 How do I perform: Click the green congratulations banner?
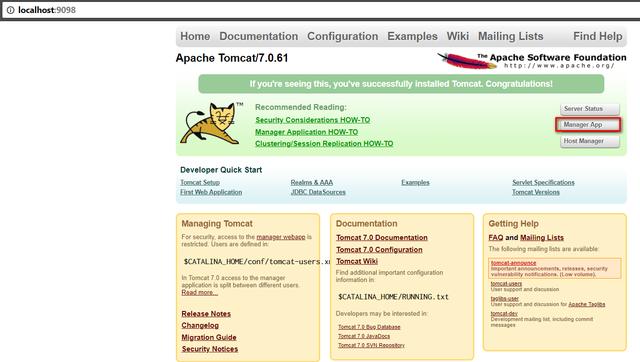click(401, 84)
